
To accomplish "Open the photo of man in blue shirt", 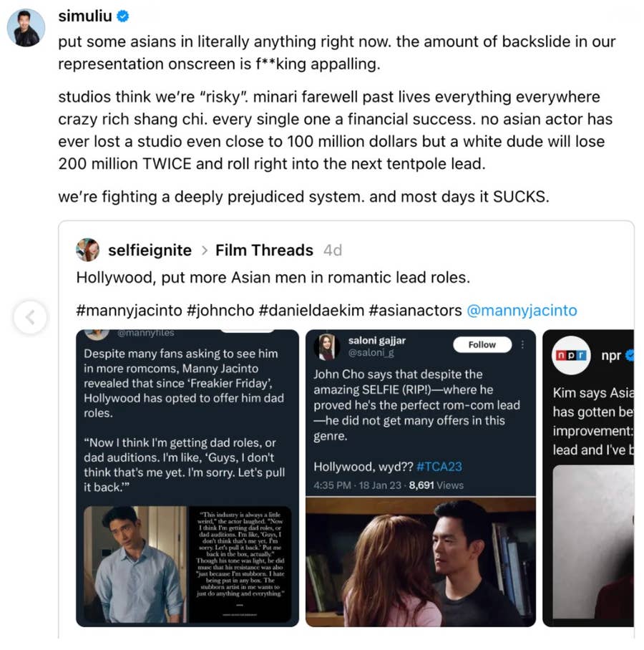I will pyautogui.click(x=135, y=564).
